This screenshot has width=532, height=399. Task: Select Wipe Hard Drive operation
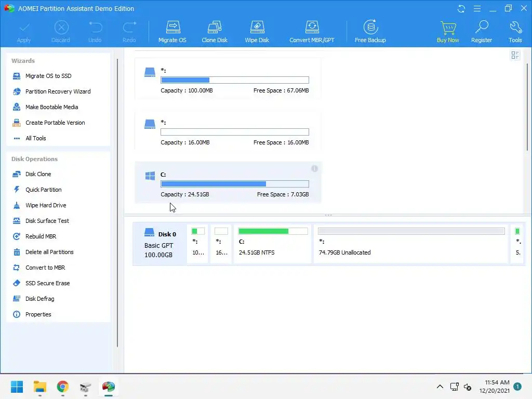coord(46,205)
